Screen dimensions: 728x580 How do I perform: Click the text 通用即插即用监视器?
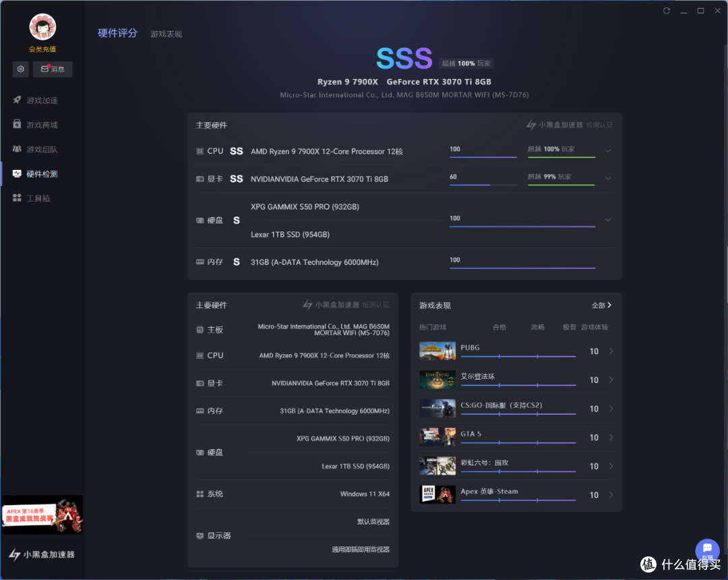click(x=361, y=550)
